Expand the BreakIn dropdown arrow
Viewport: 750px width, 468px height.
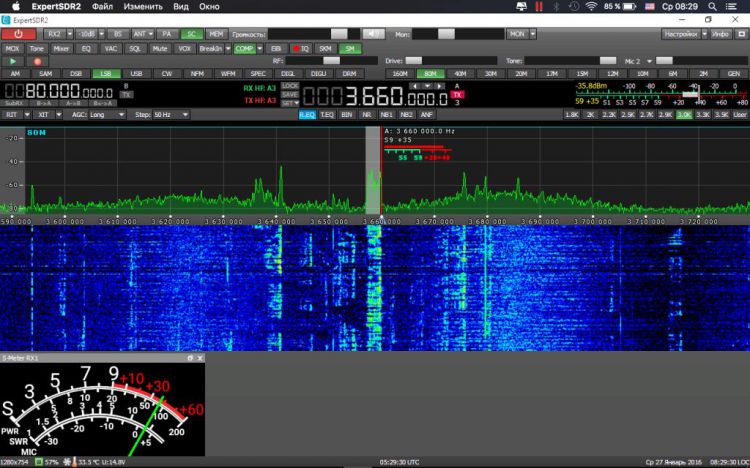pos(228,49)
